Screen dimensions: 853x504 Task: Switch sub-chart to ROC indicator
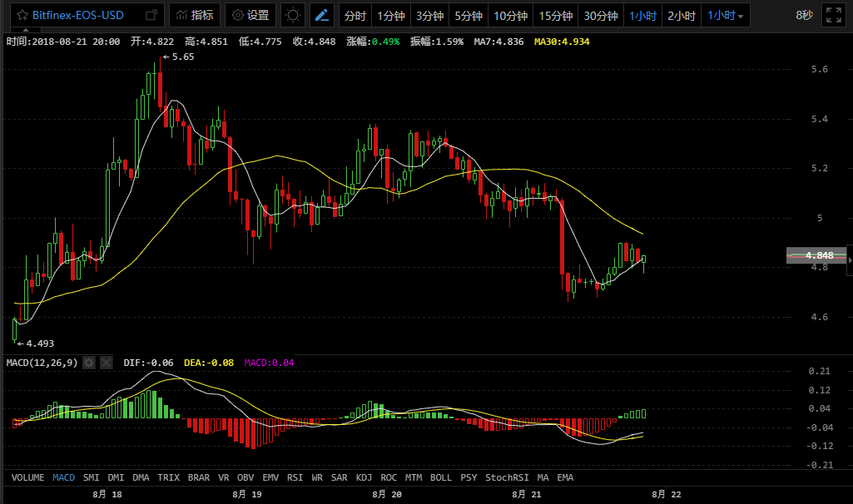point(389,477)
